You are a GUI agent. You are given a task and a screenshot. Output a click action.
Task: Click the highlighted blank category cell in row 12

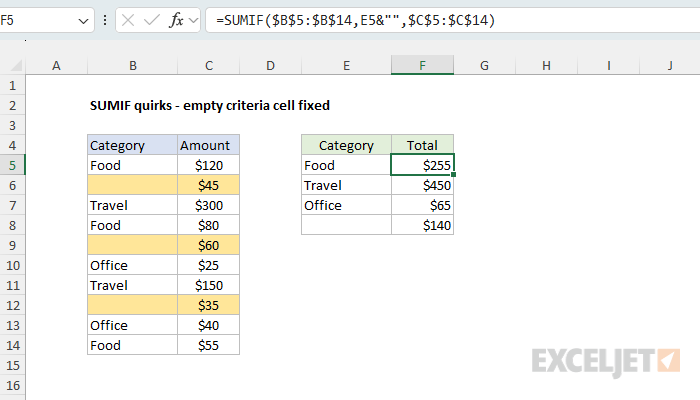pos(133,305)
